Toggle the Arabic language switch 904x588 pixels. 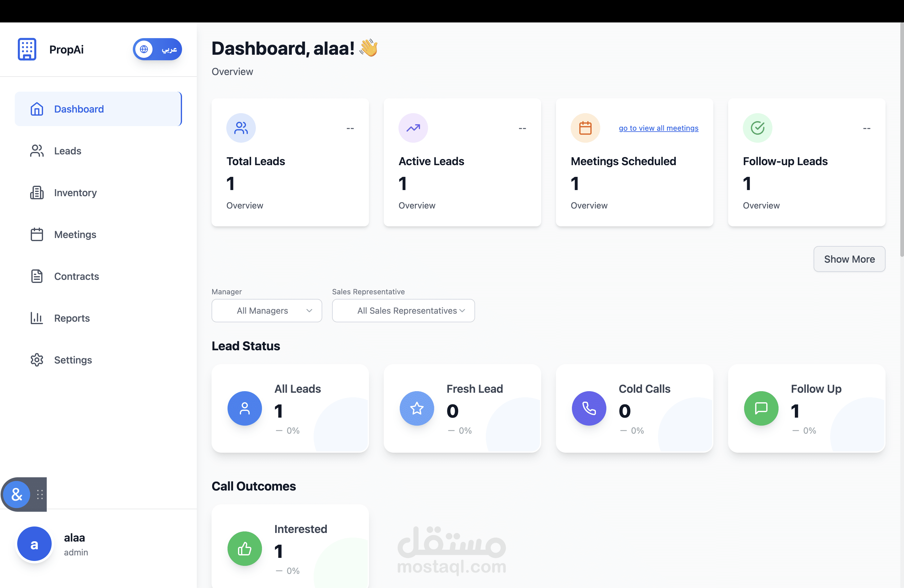point(157,49)
